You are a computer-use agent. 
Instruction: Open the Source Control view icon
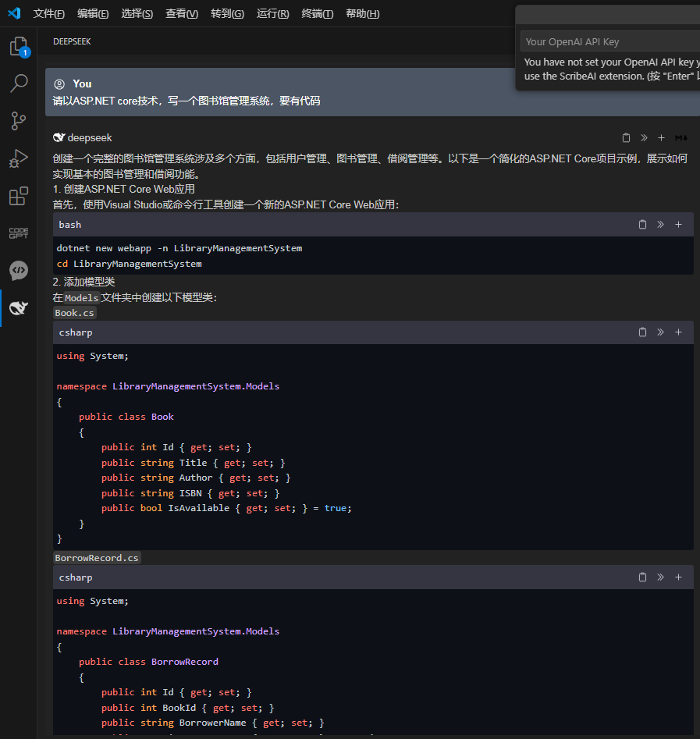pos(19,121)
